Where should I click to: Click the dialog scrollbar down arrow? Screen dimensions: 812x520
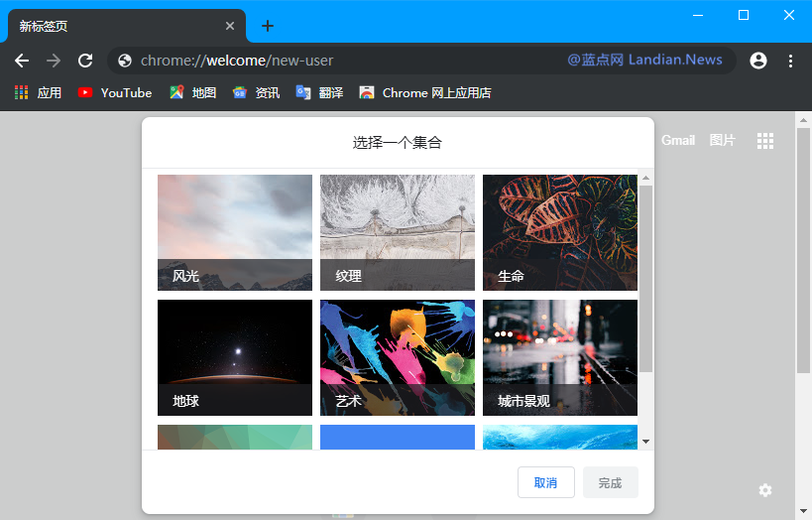(646, 442)
